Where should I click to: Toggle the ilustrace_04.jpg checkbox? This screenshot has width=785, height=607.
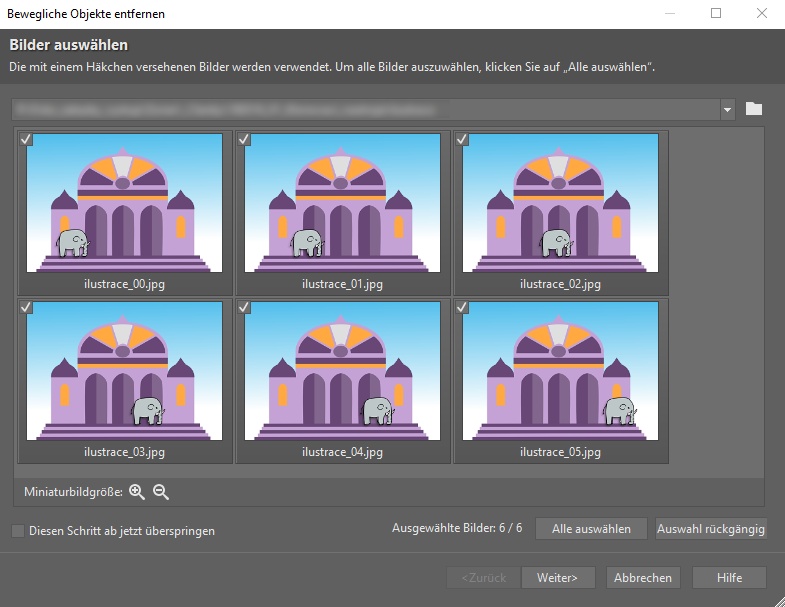pos(244,308)
